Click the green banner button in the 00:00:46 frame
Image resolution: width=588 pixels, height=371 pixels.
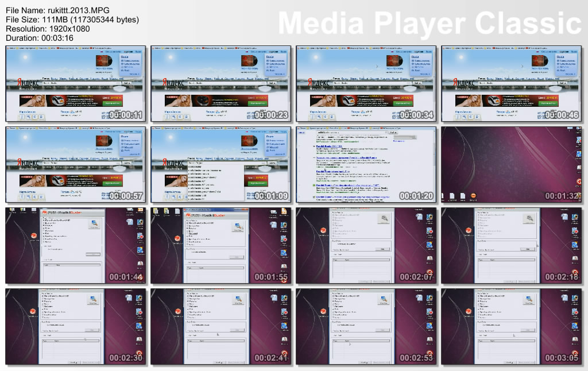(549, 103)
